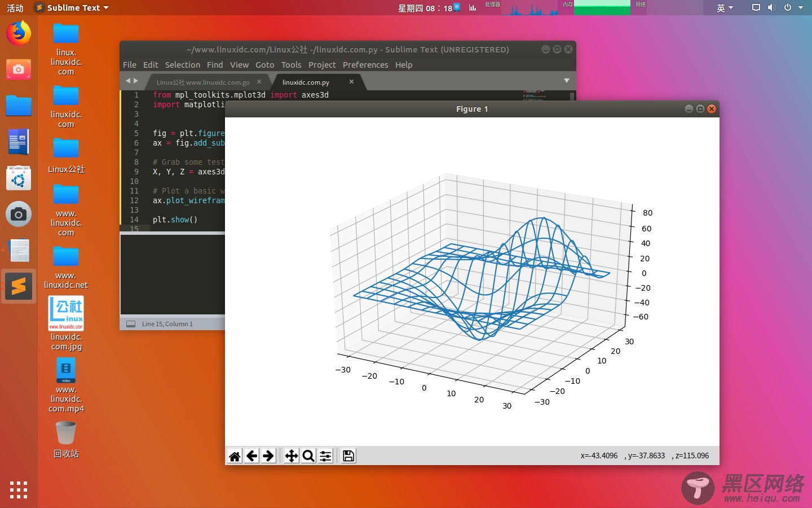Open the 回收站 trash icon
The width and height of the screenshot is (812, 508).
coord(66,440)
